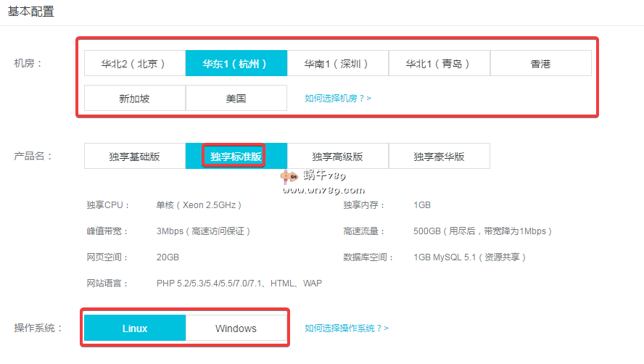The height and width of the screenshot is (364, 644).
Task: Select the 美国 region option
Action: tap(236, 98)
